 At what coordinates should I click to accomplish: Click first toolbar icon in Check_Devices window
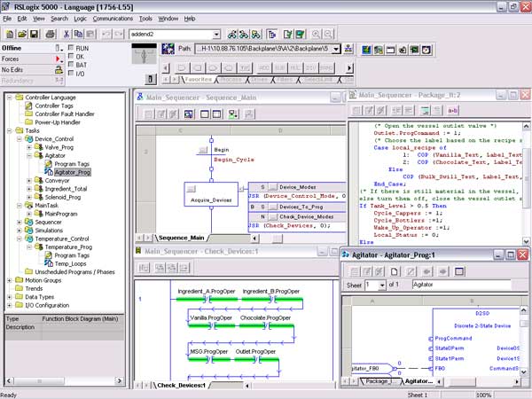coord(144,268)
